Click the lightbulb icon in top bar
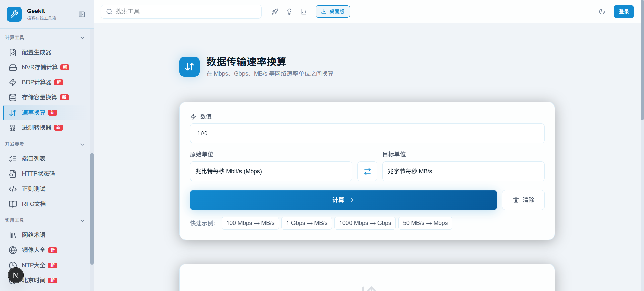Image resolution: width=644 pixels, height=291 pixels. 289,12
